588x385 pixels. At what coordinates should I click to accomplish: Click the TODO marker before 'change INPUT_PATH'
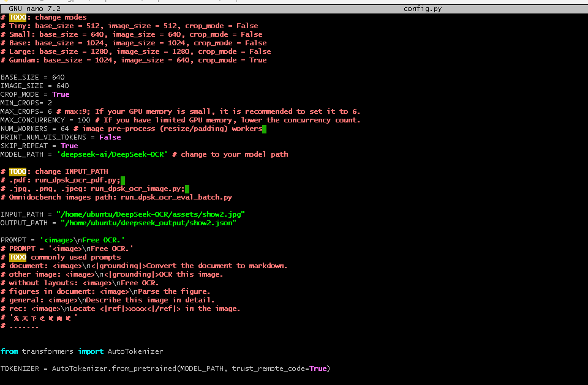(x=17, y=171)
